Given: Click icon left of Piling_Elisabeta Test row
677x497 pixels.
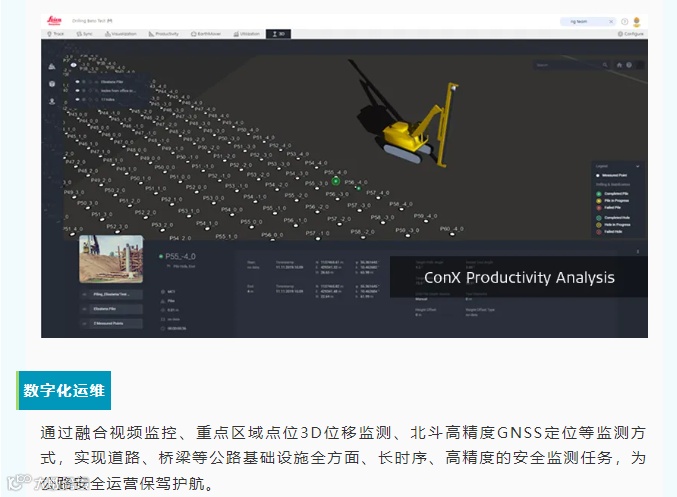Looking at the screenshot, I should click(84, 294).
